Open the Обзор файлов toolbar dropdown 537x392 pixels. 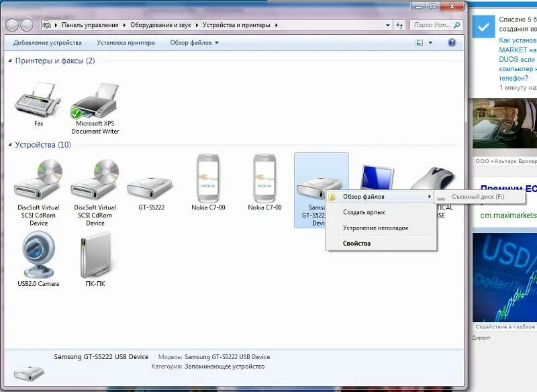pos(194,43)
